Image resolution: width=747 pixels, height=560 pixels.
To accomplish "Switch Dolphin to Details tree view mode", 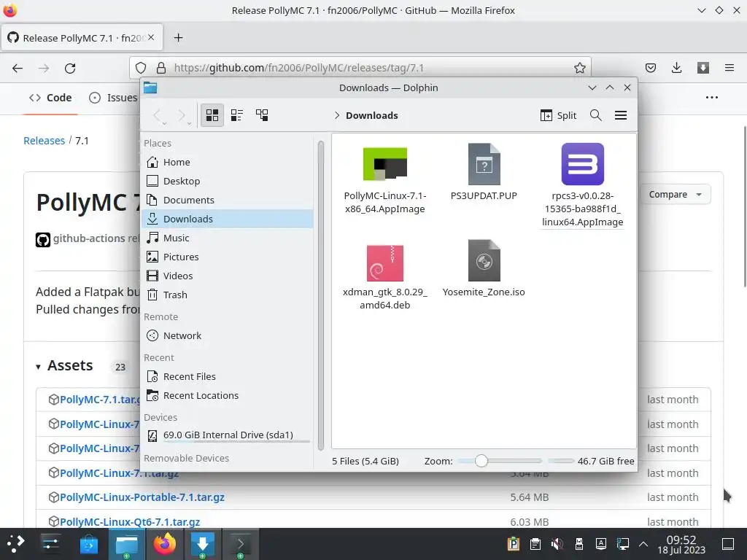I will click(262, 115).
